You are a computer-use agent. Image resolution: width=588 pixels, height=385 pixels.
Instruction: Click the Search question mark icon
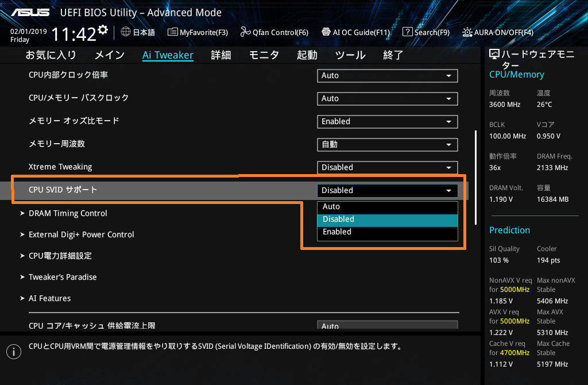(x=407, y=32)
